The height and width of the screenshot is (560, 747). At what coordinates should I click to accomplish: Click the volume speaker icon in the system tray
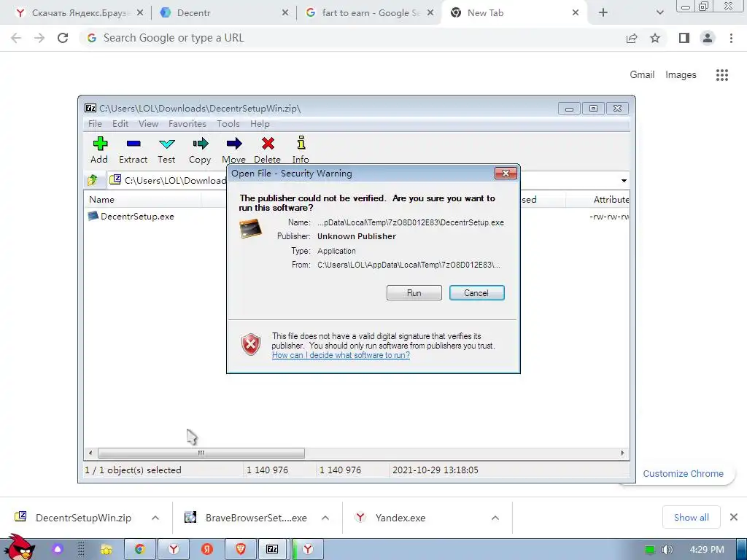(x=667, y=550)
